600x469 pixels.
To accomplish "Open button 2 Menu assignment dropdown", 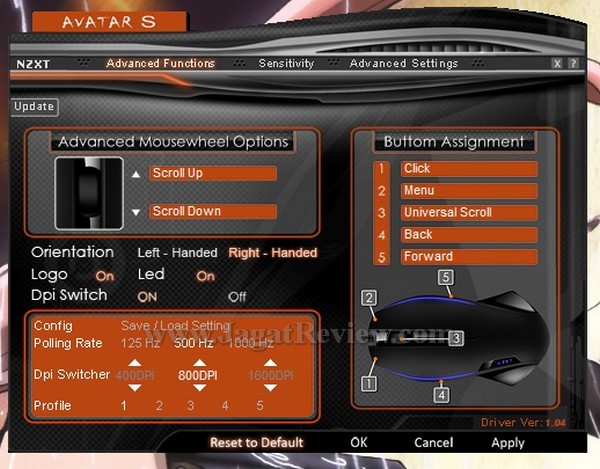I will pyautogui.click(x=469, y=191).
